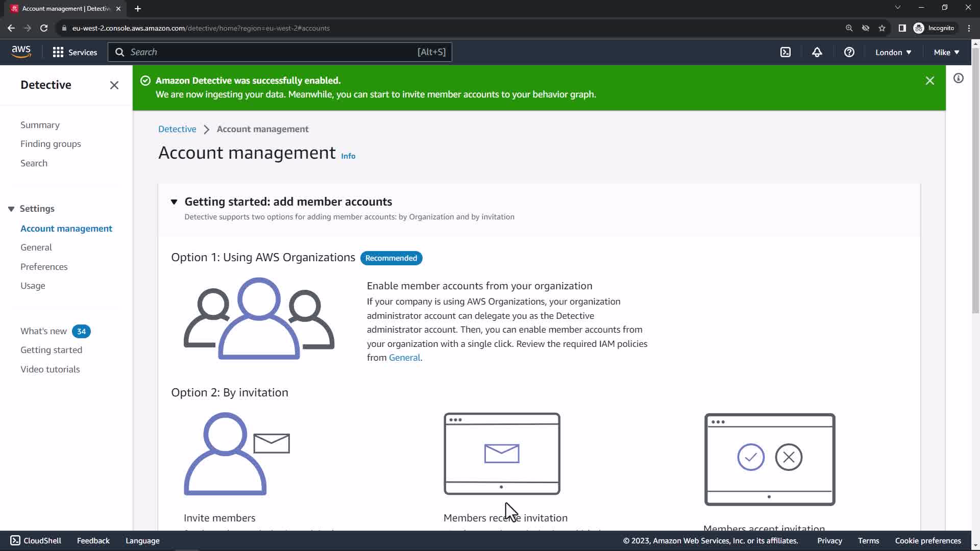
Task: Open the info panel circle icon
Action: click(x=959, y=78)
